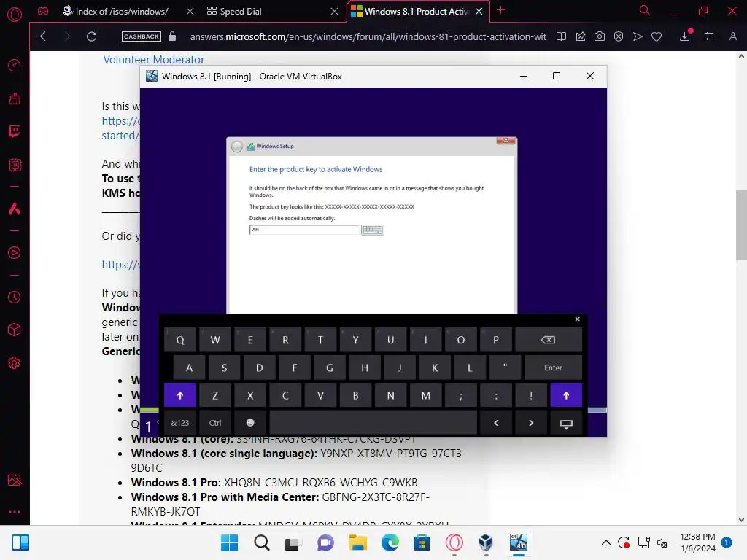Screen dimensions: 747x560
Task: Open a new tab with plus button
Action: 500,10
